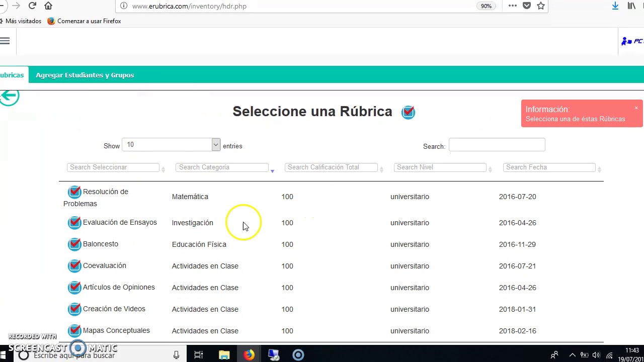Select the Baloncesto rubric icon

[74, 244]
